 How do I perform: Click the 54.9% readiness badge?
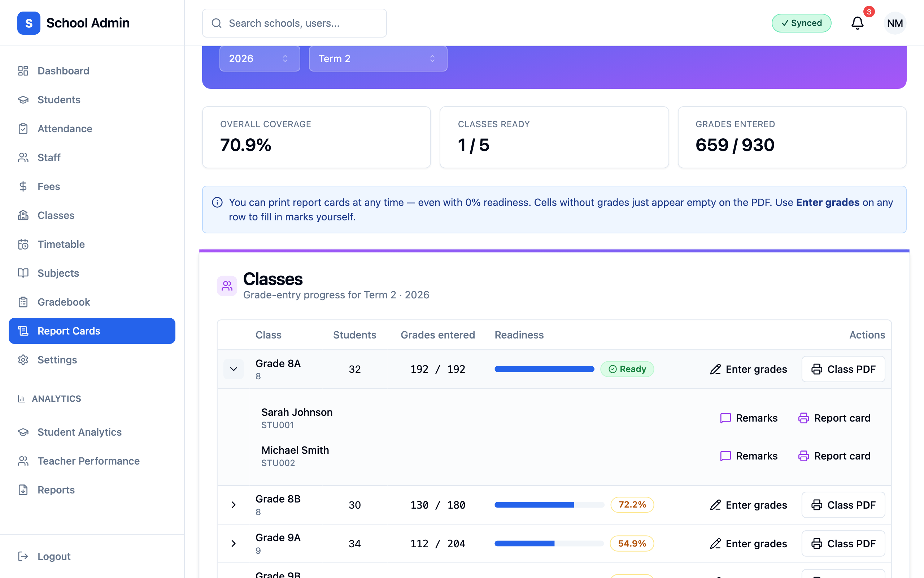coord(632,543)
